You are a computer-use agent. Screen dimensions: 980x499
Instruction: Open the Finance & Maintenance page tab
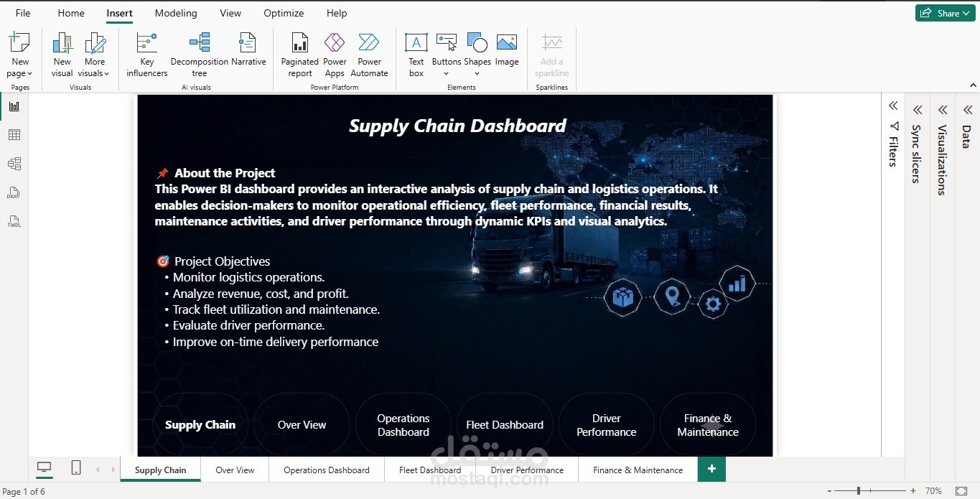coord(638,470)
